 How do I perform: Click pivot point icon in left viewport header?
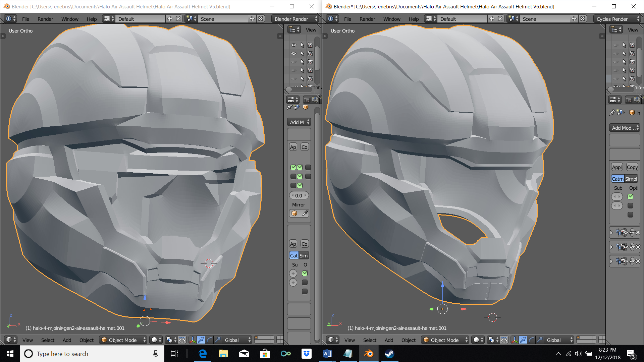tap(171, 340)
